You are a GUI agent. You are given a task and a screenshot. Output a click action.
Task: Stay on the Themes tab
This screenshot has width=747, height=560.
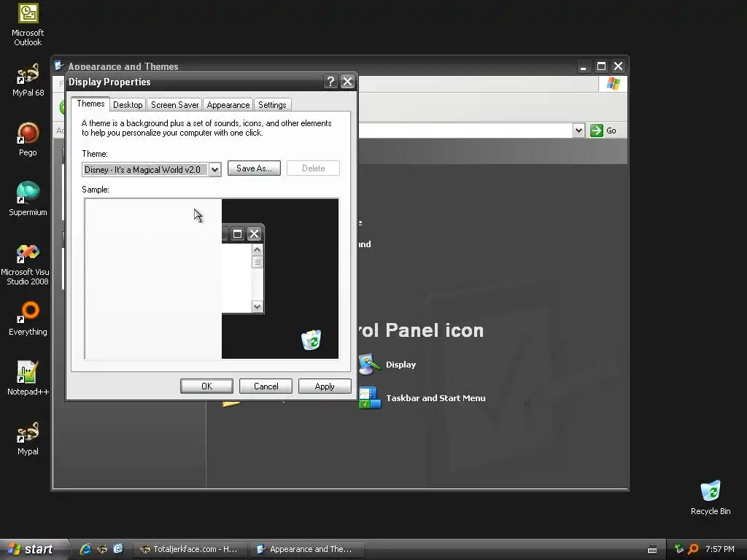pos(90,104)
